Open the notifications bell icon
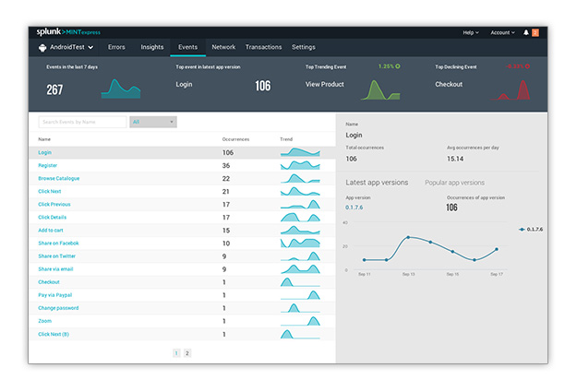The height and width of the screenshot is (392, 577). coord(526,32)
